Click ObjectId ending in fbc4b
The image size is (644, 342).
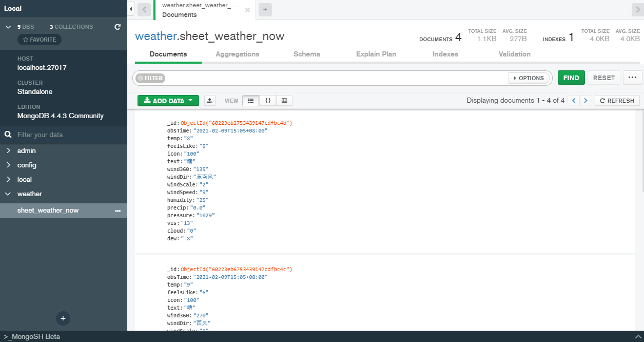(237, 123)
